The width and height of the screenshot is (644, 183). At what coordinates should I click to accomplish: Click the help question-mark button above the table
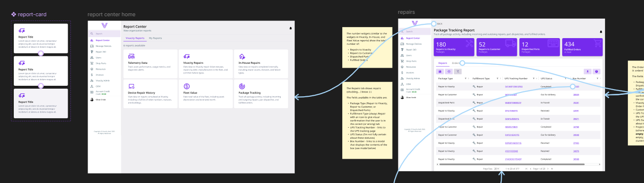[596, 71]
